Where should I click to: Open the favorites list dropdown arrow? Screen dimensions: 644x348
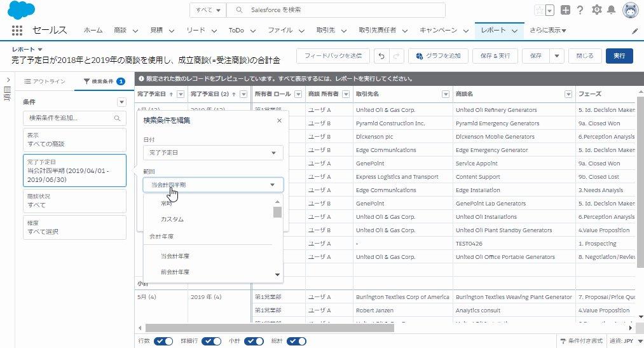coord(549,10)
